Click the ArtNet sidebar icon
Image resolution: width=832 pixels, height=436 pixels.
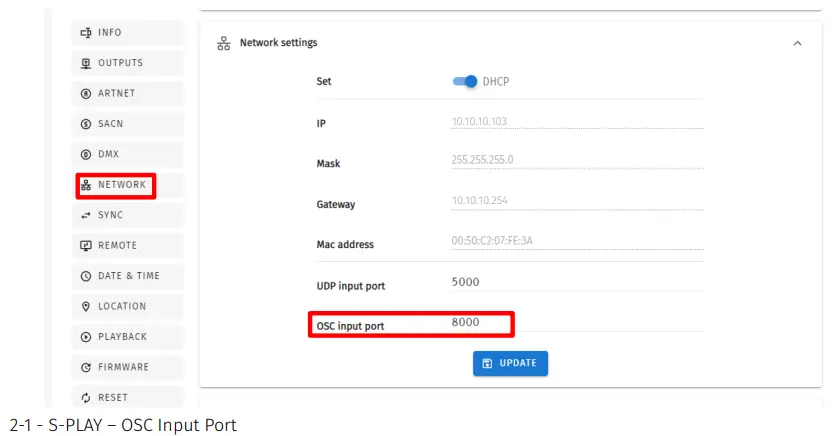(x=86, y=94)
